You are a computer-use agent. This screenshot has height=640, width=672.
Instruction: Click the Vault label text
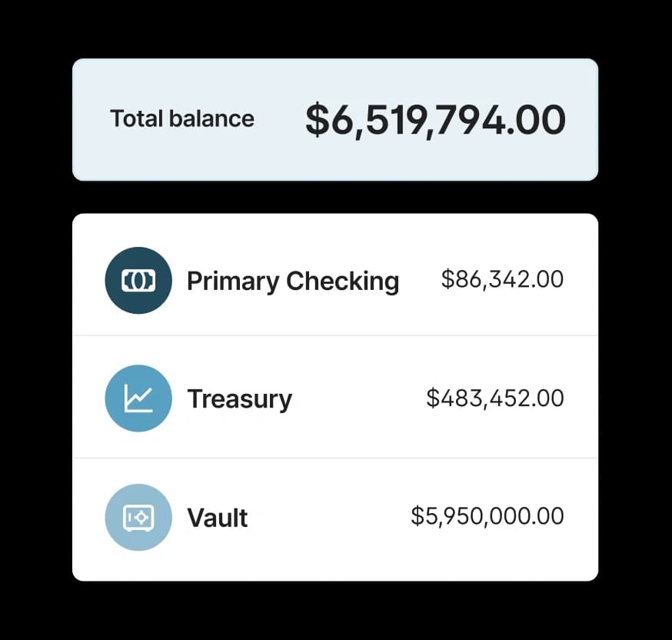tap(217, 517)
